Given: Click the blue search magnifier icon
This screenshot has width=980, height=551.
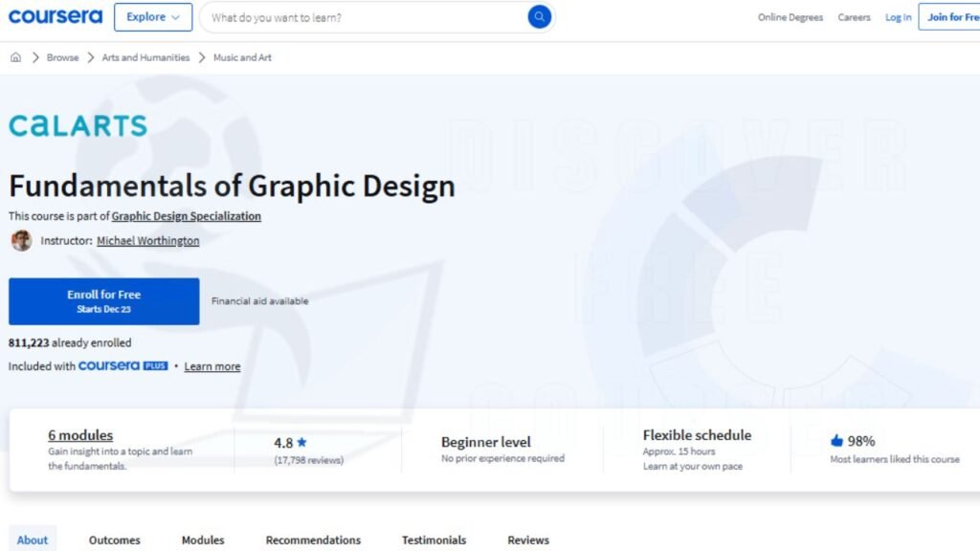Looking at the screenshot, I should click(540, 17).
